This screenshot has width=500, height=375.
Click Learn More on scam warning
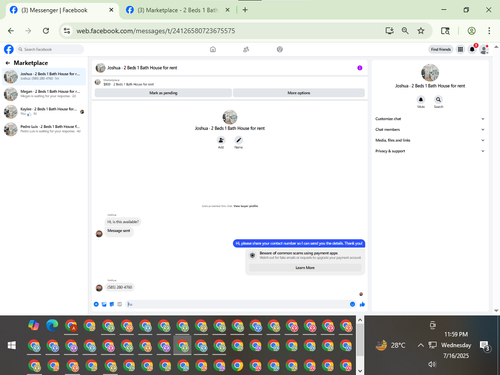tap(305, 268)
